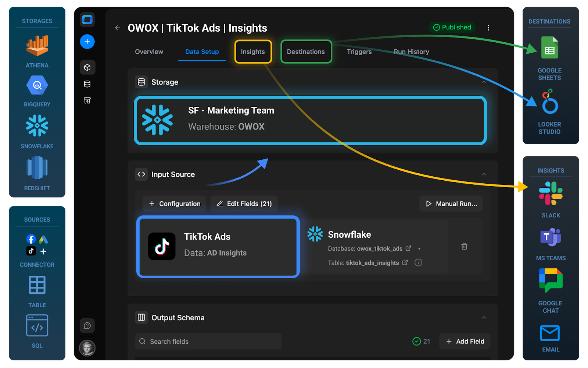
Task: Click the Search fields input box
Action: (x=208, y=341)
